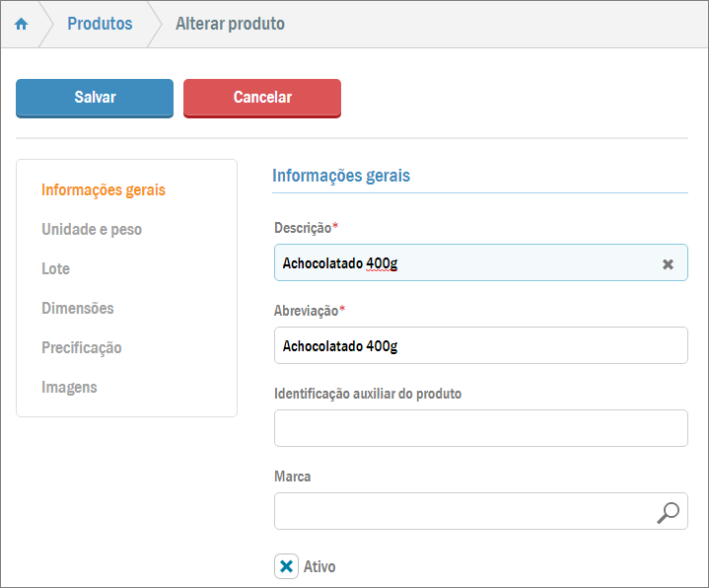This screenshot has width=709, height=588.
Task: Click the home icon in breadcrumb
Action: pos(21,25)
